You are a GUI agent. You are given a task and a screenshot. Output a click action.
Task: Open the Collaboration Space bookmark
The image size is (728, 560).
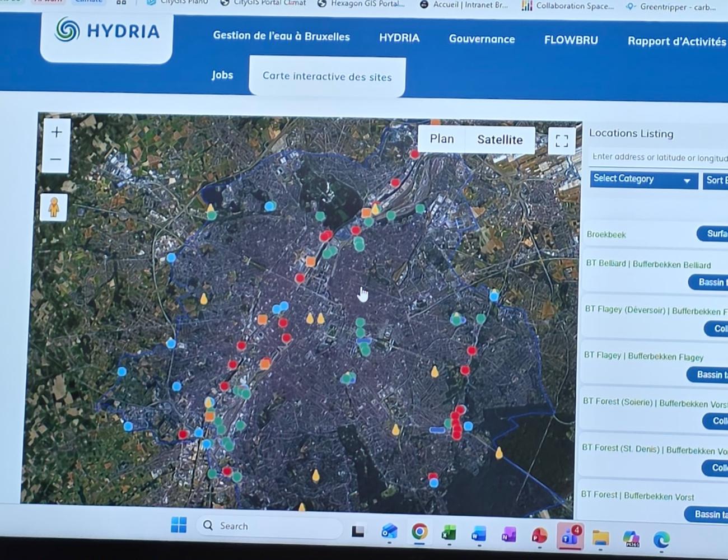(x=568, y=6)
